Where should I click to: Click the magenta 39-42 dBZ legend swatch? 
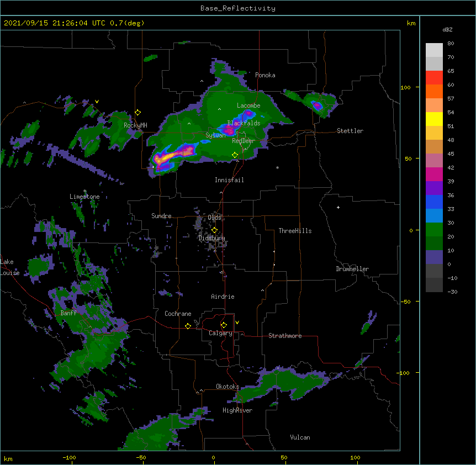click(434, 174)
